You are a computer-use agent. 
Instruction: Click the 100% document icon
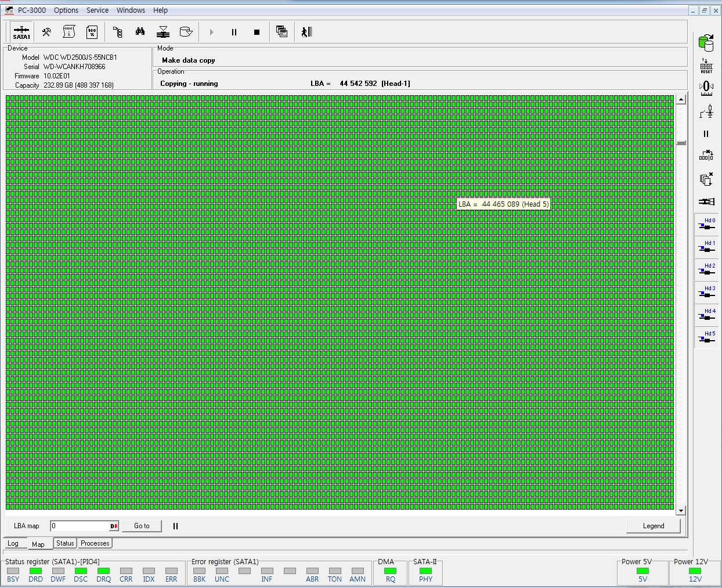(92, 32)
